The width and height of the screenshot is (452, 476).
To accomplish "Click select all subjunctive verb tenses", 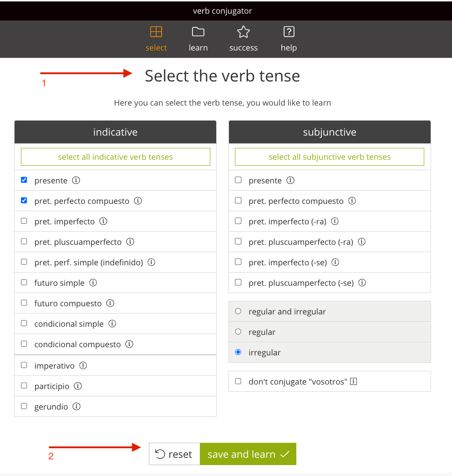I will (x=330, y=157).
